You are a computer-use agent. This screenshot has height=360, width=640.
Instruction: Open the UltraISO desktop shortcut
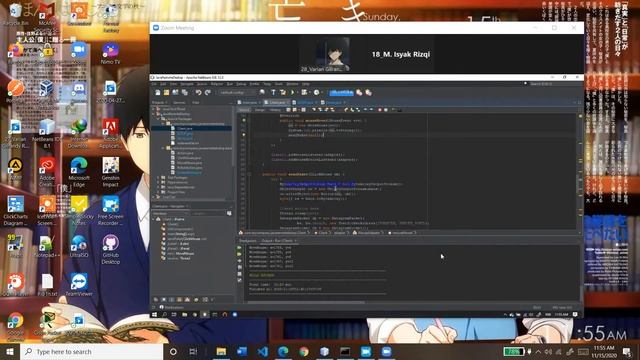(79, 246)
